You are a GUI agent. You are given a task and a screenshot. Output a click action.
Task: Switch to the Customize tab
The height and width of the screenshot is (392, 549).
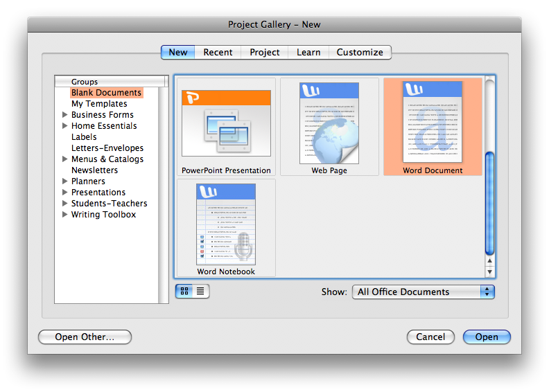[360, 52]
